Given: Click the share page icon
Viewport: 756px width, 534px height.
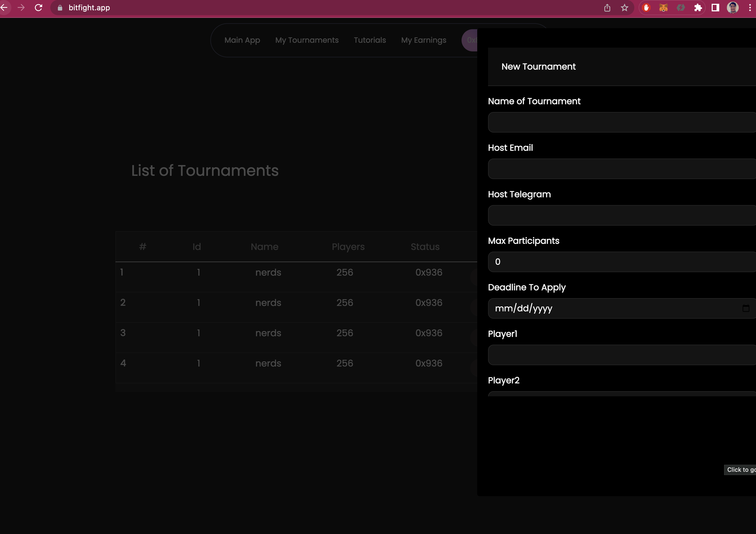Looking at the screenshot, I should [607, 8].
